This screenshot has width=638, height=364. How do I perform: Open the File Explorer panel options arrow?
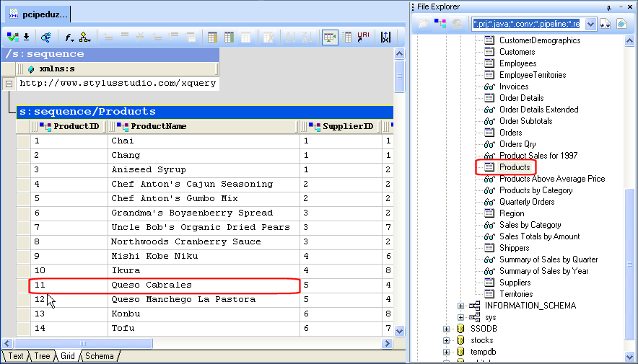(621, 7)
